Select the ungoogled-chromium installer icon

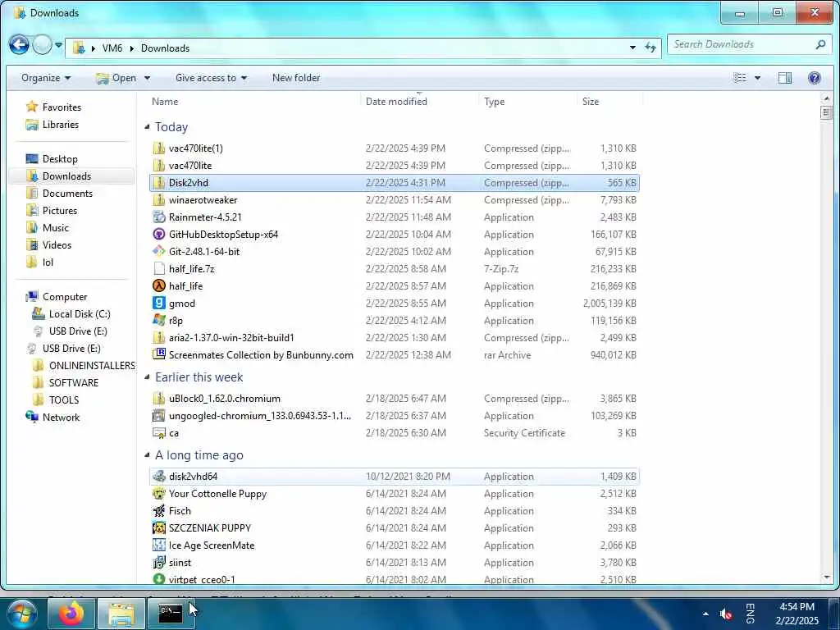click(x=158, y=416)
